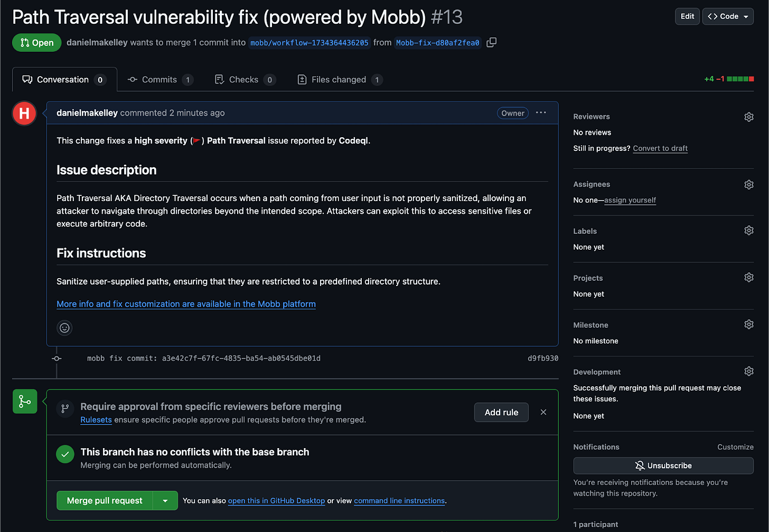Click the Owner badge on the comment
The width and height of the screenshot is (769, 532).
pyautogui.click(x=513, y=113)
